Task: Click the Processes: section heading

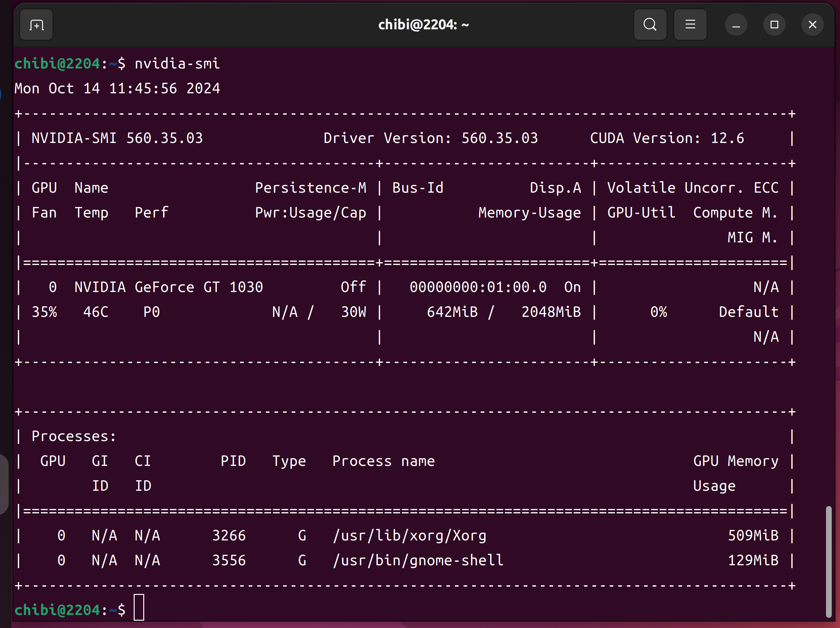Action: pos(74,437)
